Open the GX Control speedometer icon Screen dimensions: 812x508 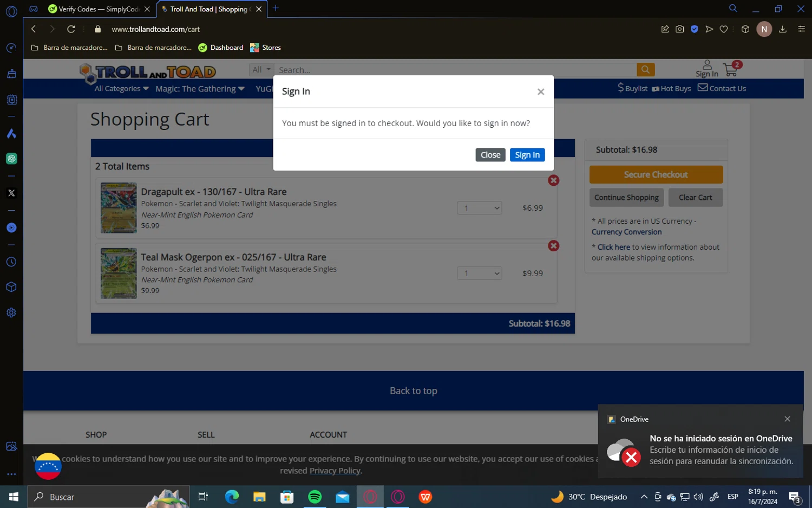11,48
